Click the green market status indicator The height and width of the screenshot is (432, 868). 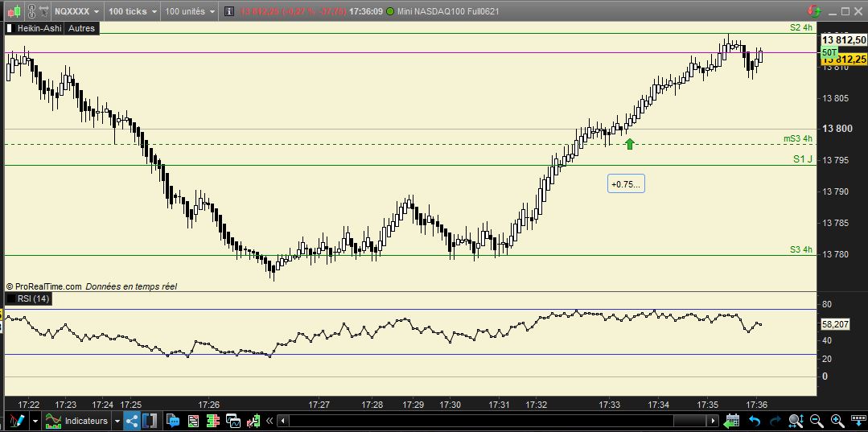point(391,11)
